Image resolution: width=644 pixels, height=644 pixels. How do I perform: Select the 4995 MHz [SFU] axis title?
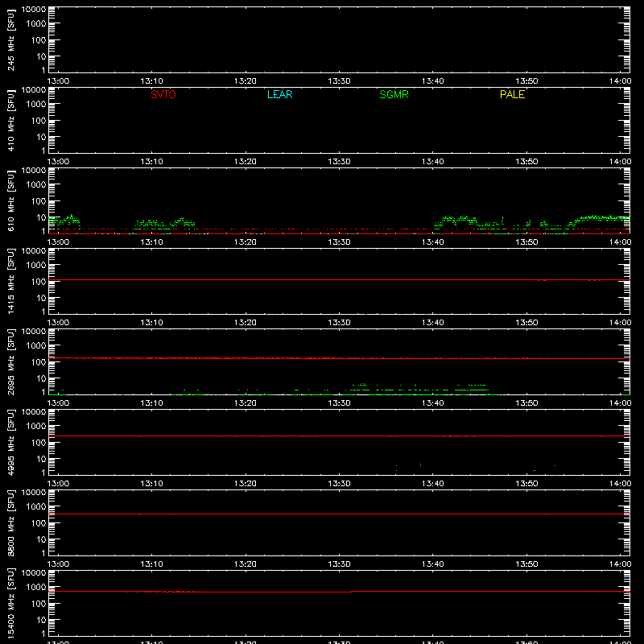point(11,442)
